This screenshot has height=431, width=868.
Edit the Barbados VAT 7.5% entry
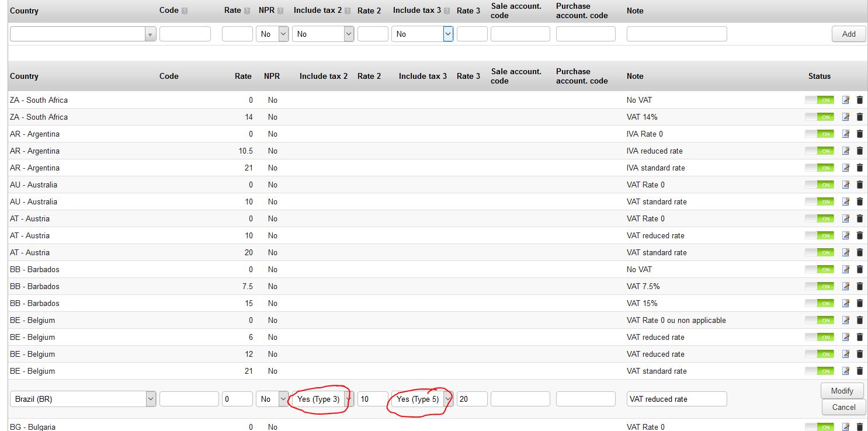845,286
